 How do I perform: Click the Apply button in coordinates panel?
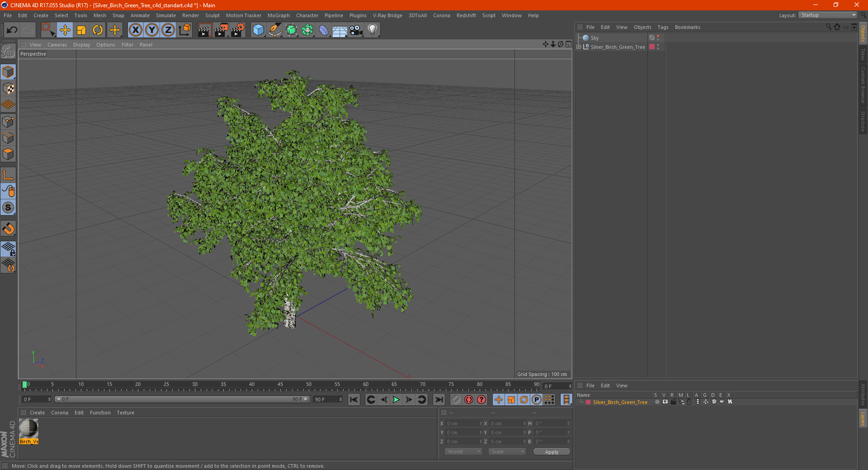(552, 452)
